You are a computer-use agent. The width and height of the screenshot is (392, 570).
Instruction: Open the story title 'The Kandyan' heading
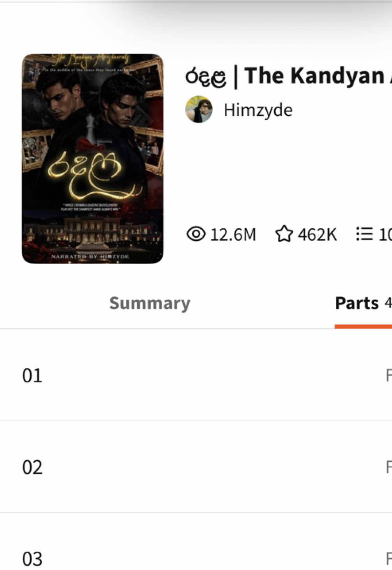(288, 76)
